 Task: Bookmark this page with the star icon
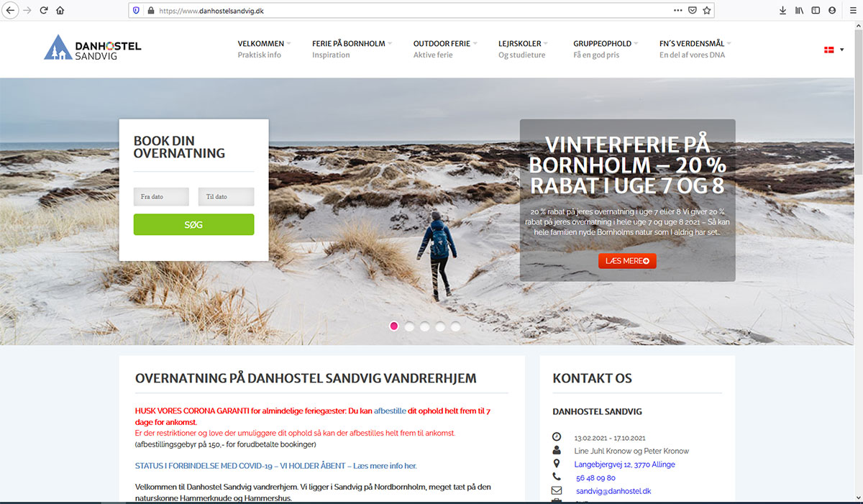tap(707, 10)
